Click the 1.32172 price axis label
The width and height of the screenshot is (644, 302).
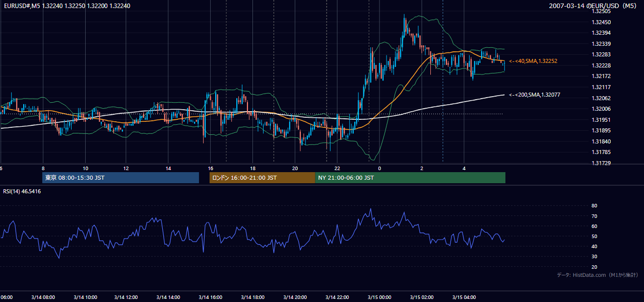point(601,76)
